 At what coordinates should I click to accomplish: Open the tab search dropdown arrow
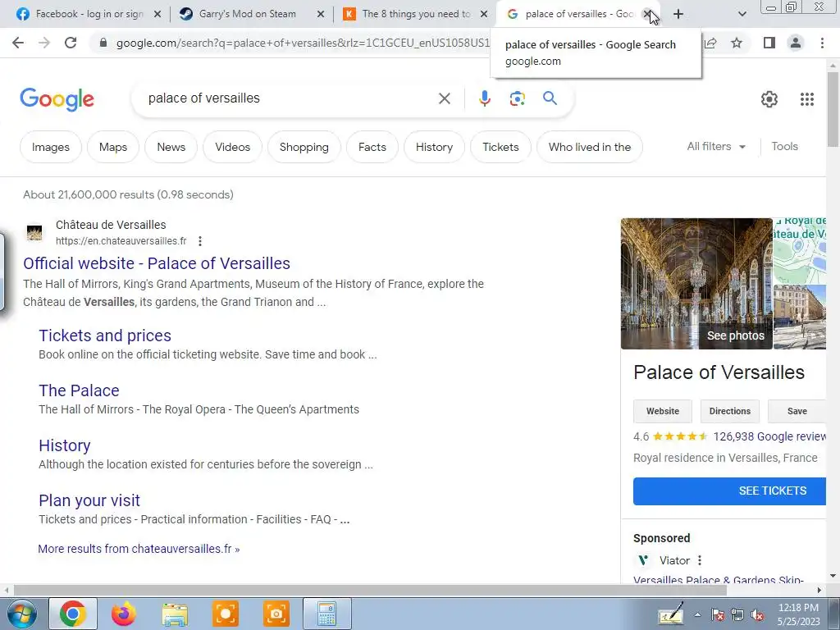(742, 14)
